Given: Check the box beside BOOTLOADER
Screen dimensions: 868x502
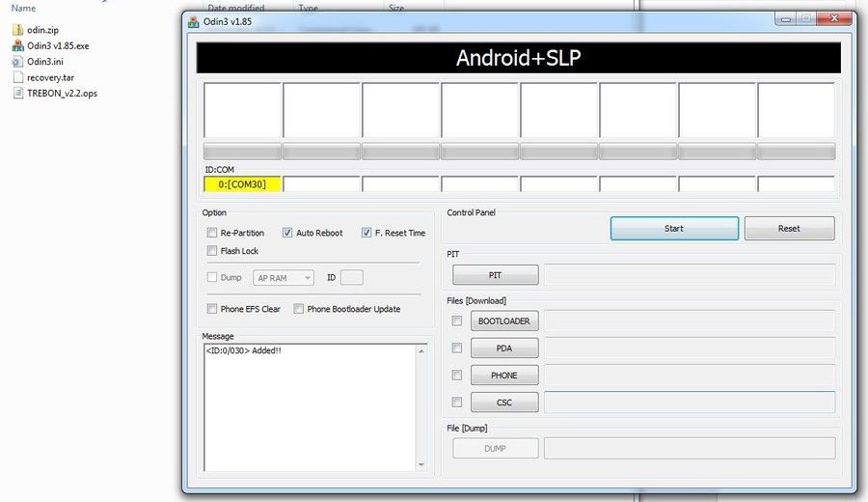Looking at the screenshot, I should (x=457, y=321).
